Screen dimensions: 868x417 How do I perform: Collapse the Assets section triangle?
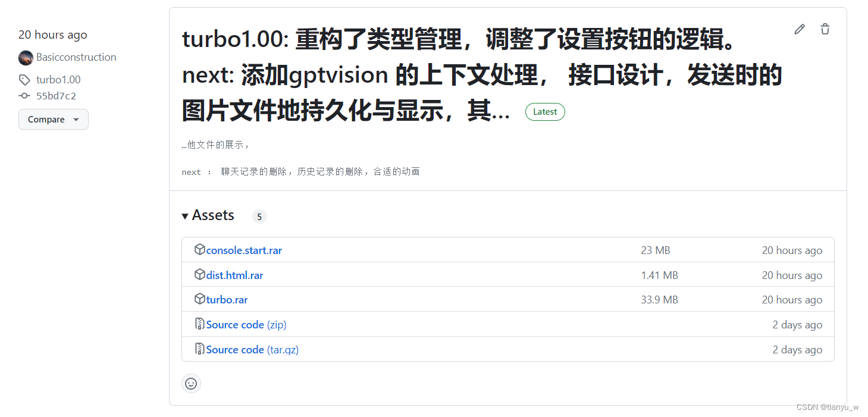(x=185, y=215)
